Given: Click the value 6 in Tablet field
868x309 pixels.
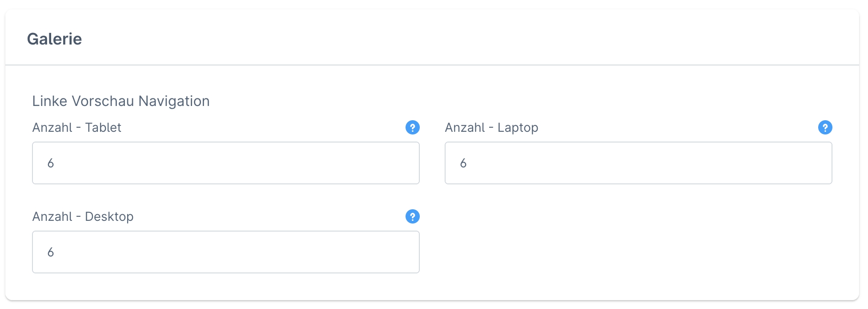Looking at the screenshot, I should click(x=51, y=163).
